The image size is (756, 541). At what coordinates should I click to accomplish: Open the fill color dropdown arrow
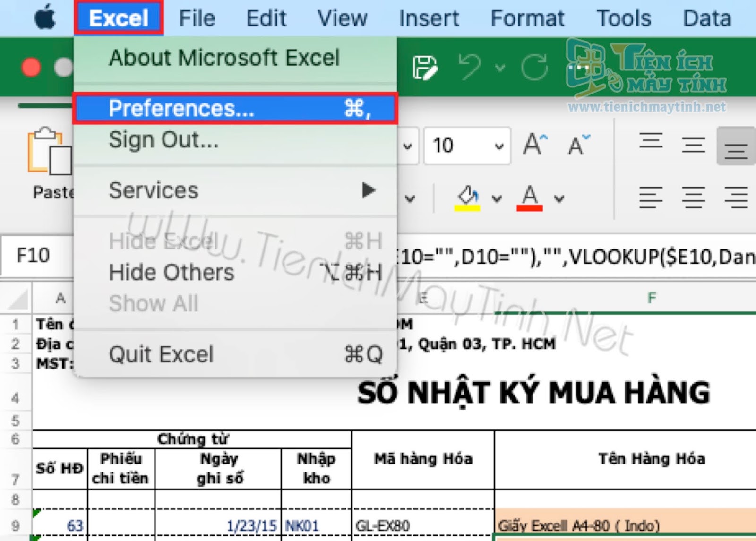pyautogui.click(x=497, y=198)
